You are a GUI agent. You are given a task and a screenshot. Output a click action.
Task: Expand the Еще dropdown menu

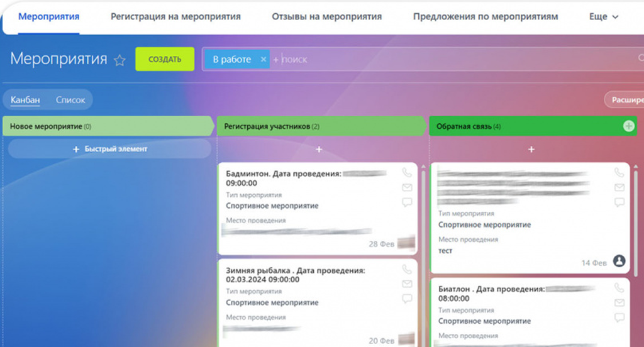coord(604,17)
